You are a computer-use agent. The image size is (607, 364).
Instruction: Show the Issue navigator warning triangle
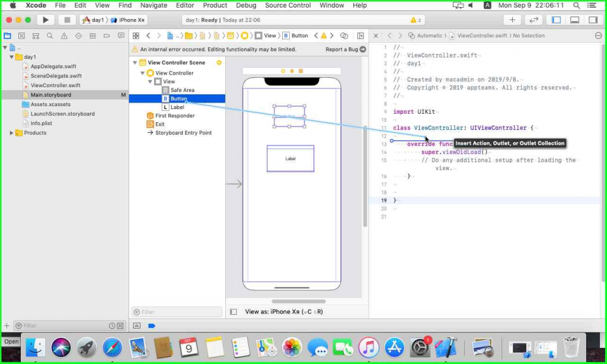[x=64, y=36]
